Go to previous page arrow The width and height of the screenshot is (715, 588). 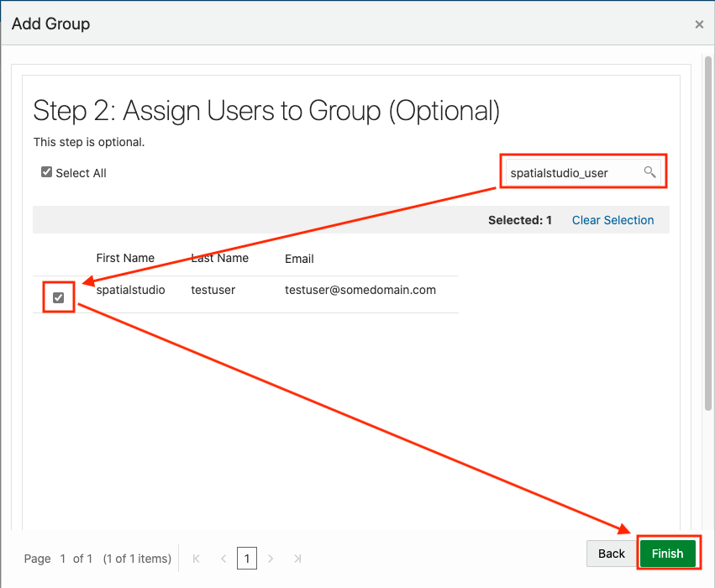[x=223, y=559]
